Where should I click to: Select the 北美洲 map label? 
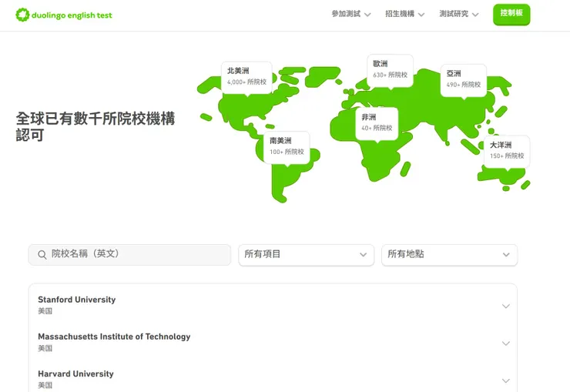246,77
